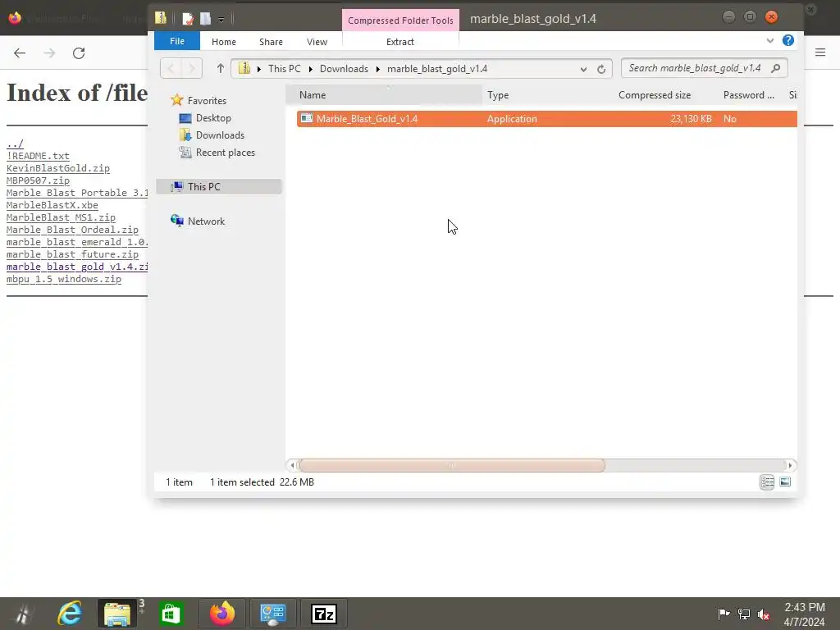Click marble_blast_gold_v1.4 breadcrumb segment
The image size is (840, 630).
click(x=437, y=69)
